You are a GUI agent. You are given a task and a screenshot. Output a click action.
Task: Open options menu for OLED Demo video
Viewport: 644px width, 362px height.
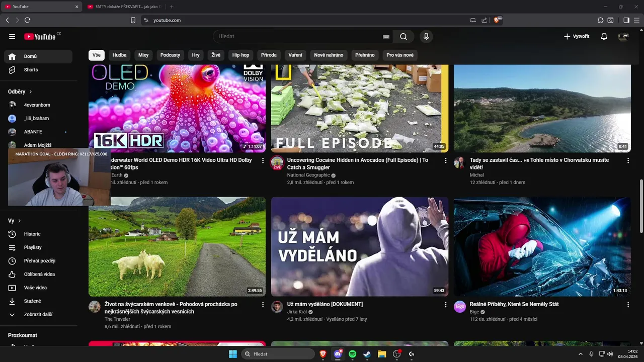[x=263, y=160]
